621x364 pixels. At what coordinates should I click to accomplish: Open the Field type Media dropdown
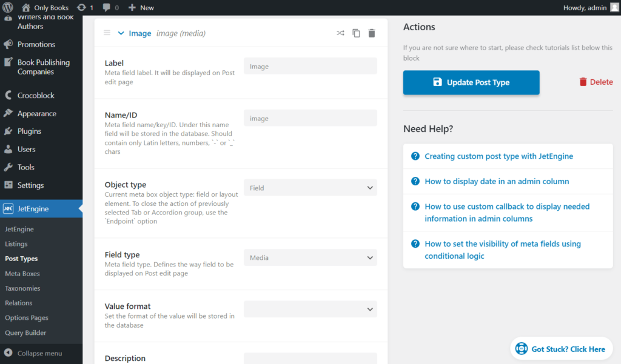tap(310, 257)
